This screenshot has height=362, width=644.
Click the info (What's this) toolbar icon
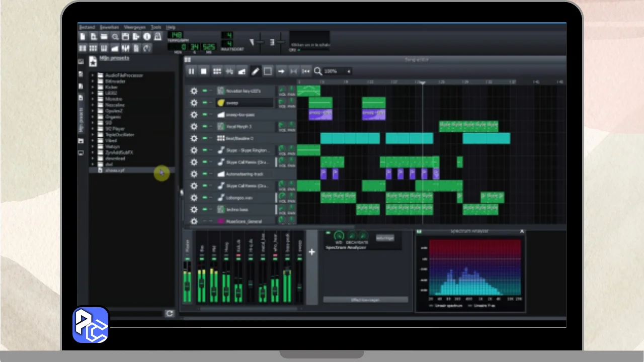[x=147, y=37]
